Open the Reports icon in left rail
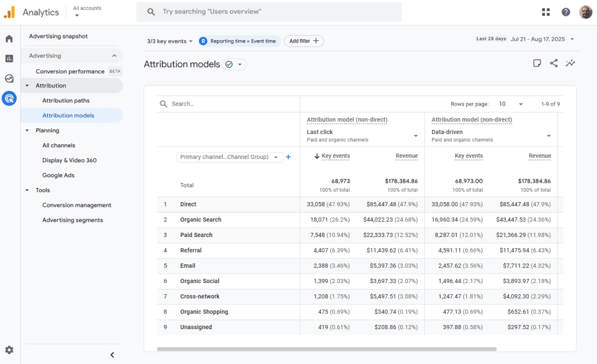 click(9, 58)
